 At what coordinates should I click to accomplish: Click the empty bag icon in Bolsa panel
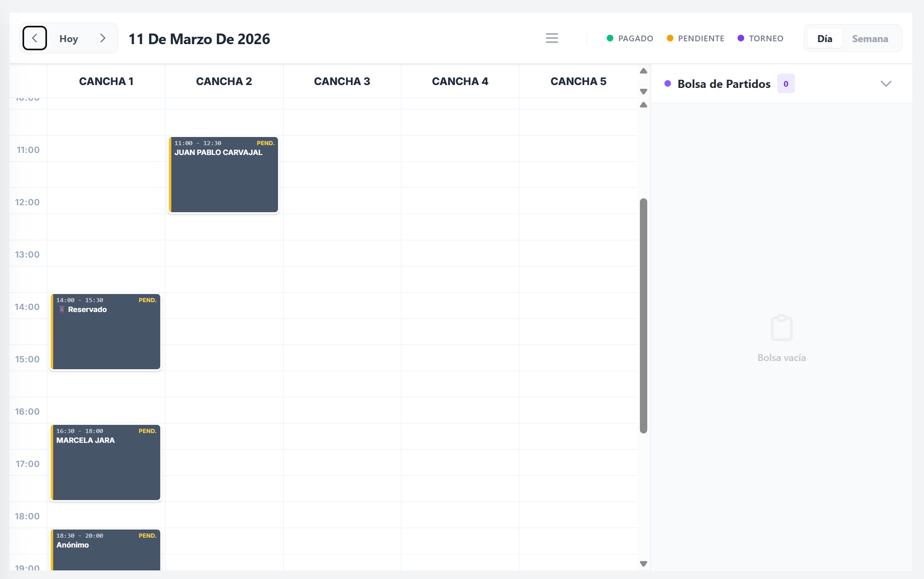click(x=781, y=328)
